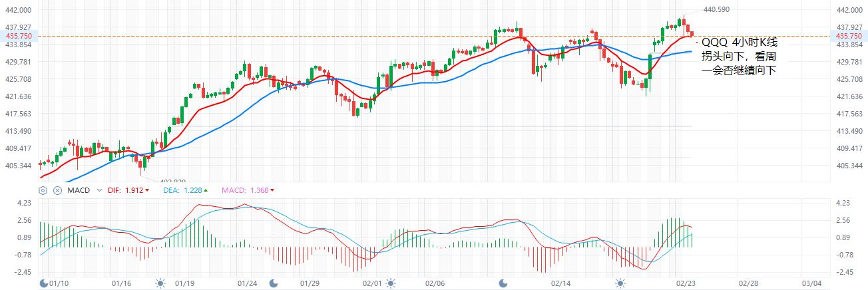Click the 4.23 label on right MACD axis
Viewport: 868px width, 290px height.
[x=842, y=203]
